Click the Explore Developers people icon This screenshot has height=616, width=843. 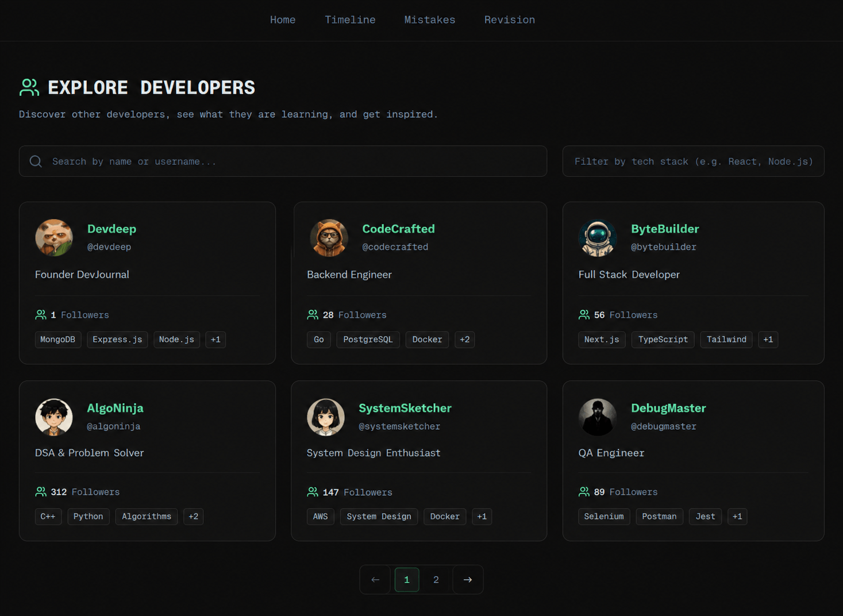pos(29,87)
